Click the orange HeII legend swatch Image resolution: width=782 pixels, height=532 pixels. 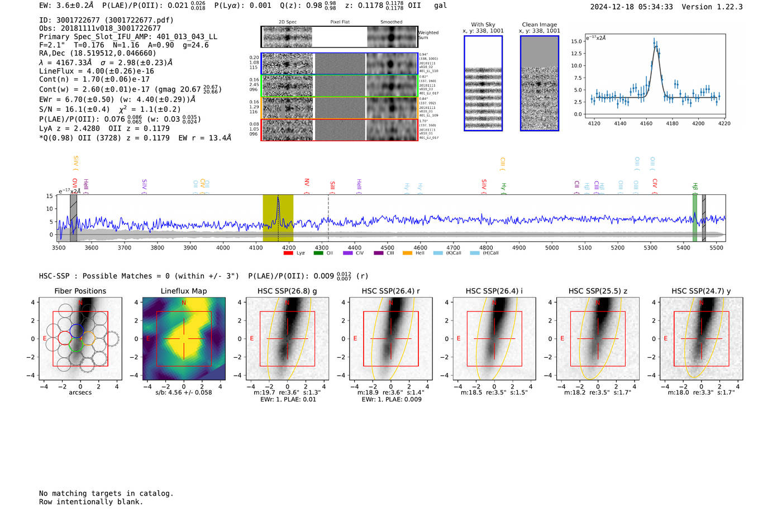[408, 253]
